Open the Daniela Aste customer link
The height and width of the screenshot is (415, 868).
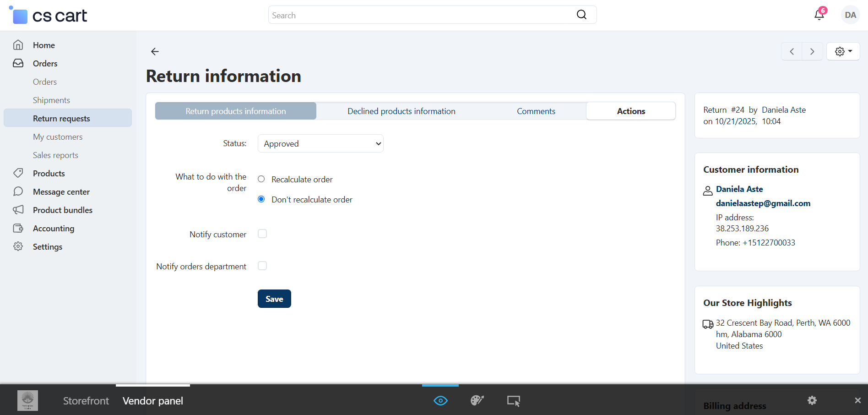[x=739, y=189]
